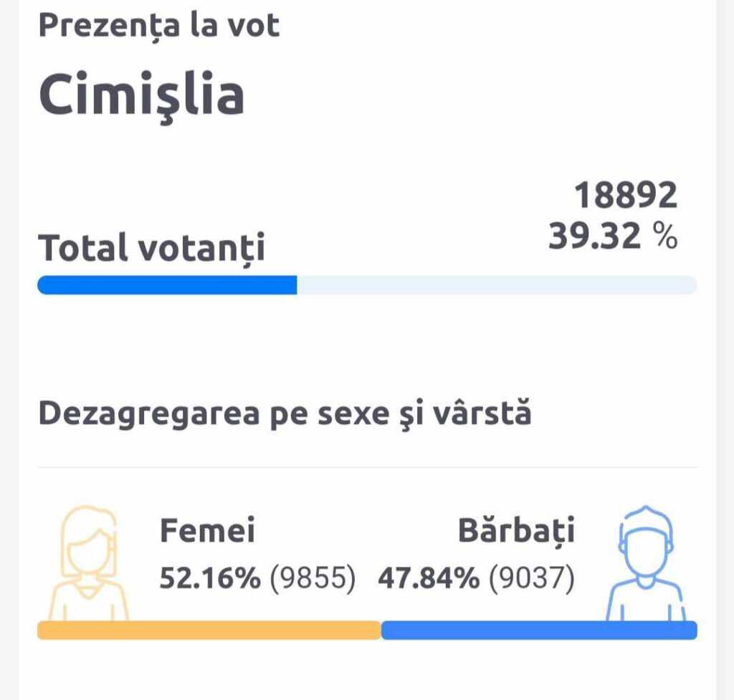This screenshot has height=700, width=734.
Task: Click the divider line under Dezagregarea heading
Action: (368, 467)
